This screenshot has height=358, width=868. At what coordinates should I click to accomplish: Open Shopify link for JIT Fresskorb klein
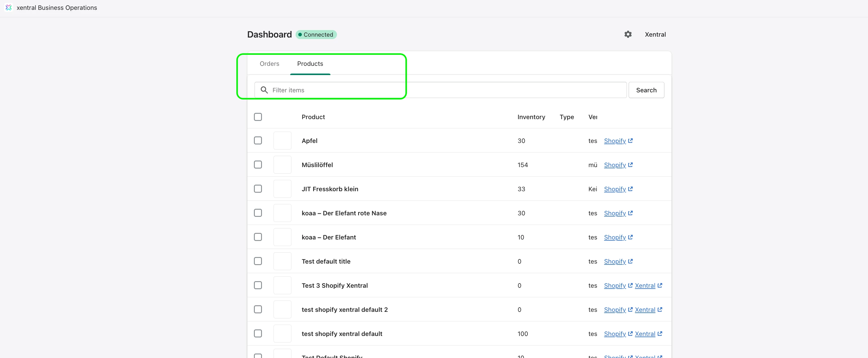pos(618,189)
